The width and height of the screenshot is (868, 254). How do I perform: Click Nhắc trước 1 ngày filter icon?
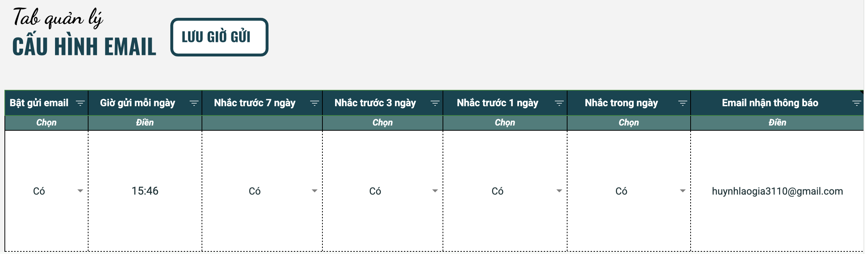[559, 103]
